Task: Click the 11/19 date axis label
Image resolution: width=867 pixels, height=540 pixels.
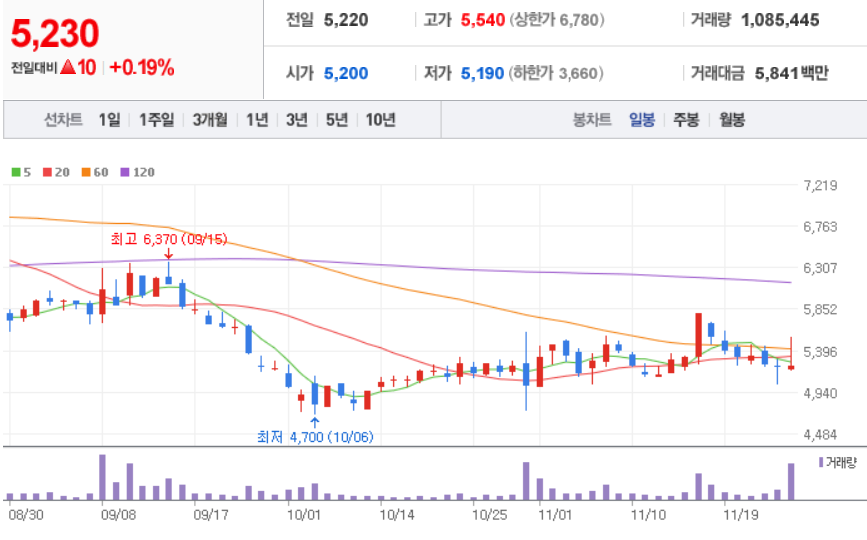Action: click(x=741, y=515)
